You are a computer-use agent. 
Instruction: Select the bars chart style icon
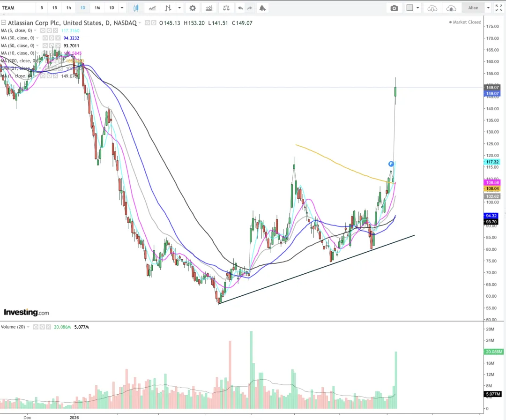168,8
